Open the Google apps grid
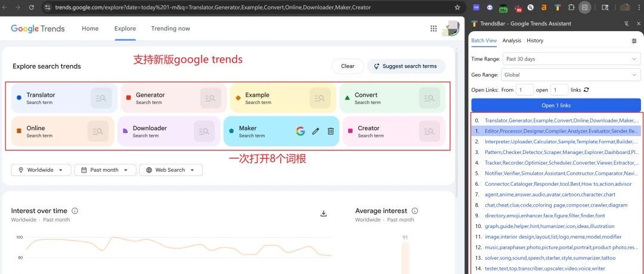The image size is (644, 274). pos(434,29)
